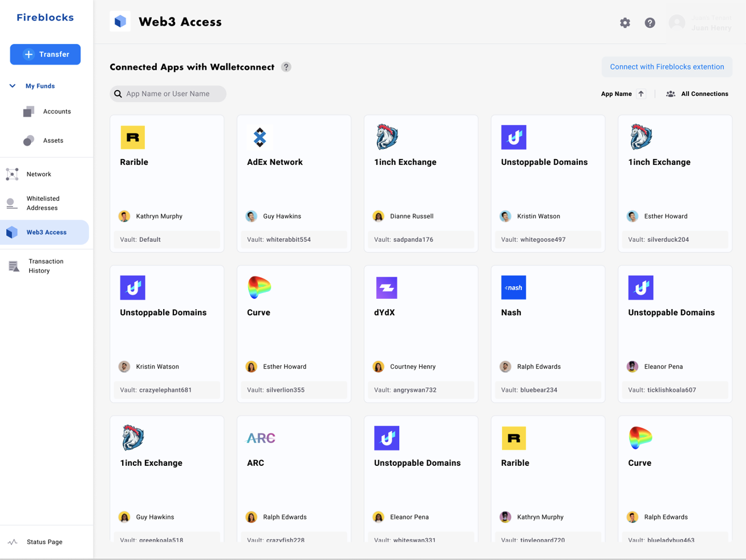Click the Rarible logo on the tinyleopard720 card
Viewport: 746px width, 560px height.
(x=513, y=438)
